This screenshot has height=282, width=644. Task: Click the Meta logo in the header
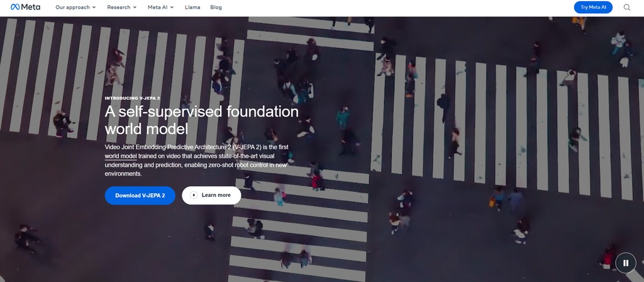click(x=25, y=8)
